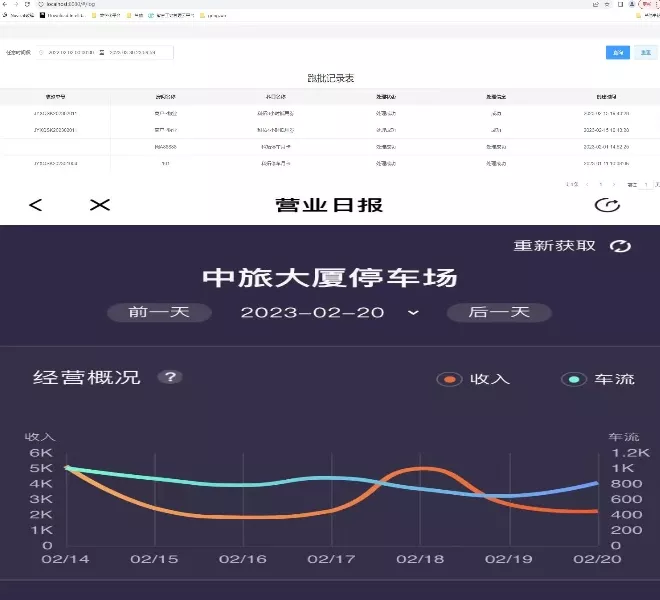Expand the date chevron arrow
Screen dimensions: 660x600
point(413,313)
